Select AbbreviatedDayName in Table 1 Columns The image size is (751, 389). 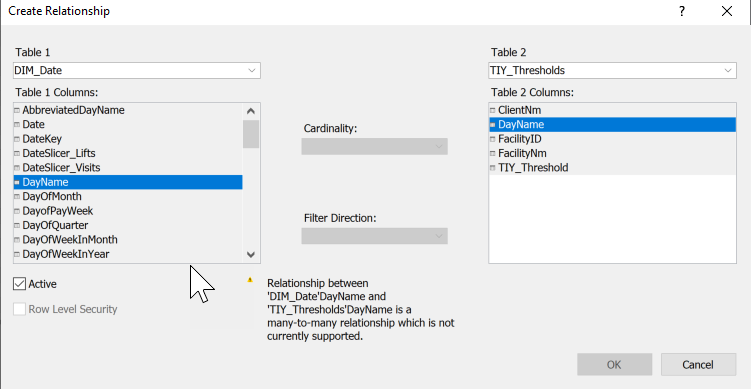(128, 110)
